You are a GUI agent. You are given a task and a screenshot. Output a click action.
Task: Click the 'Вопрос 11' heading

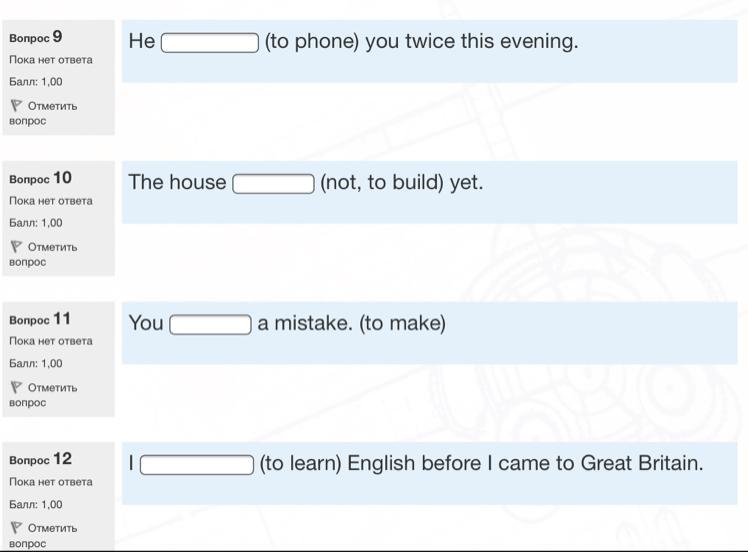click(x=40, y=319)
